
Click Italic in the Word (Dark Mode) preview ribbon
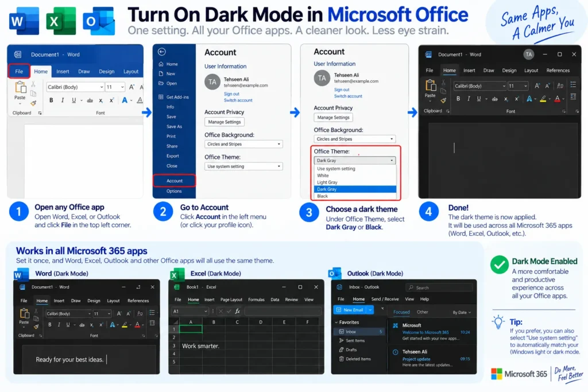pyautogui.click(x=59, y=324)
